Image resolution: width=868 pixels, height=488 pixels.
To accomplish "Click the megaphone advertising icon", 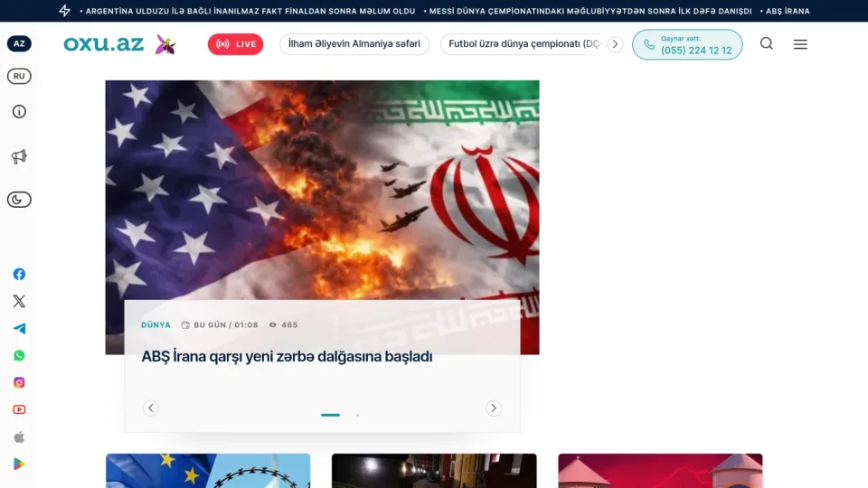I will click(19, 156).
